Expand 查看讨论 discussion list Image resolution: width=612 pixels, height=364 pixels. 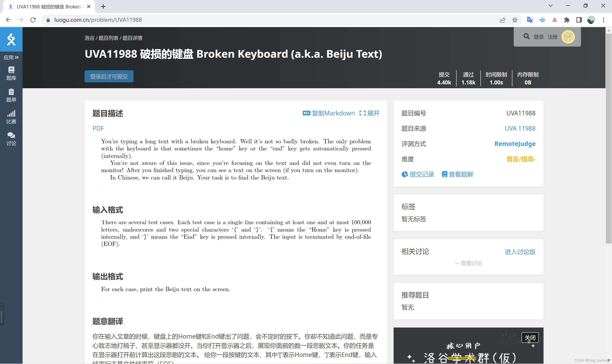tap(468, 263)
